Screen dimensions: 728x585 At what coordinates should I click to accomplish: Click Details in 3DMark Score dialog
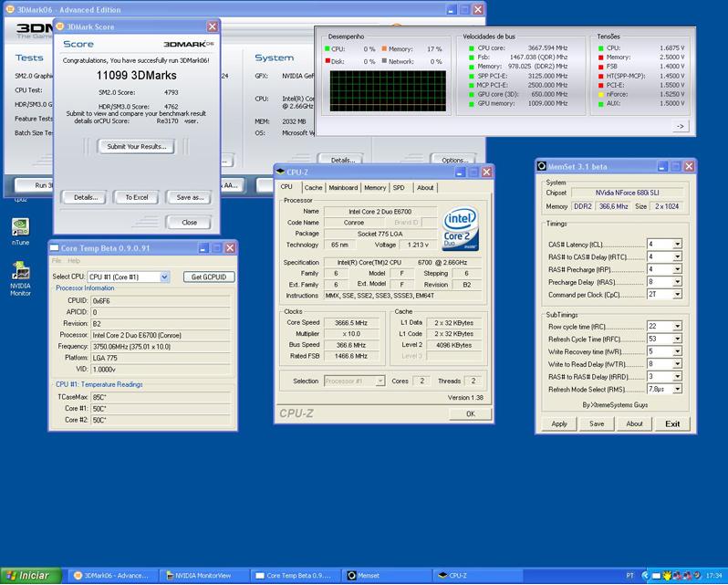[x=86, y=197]
